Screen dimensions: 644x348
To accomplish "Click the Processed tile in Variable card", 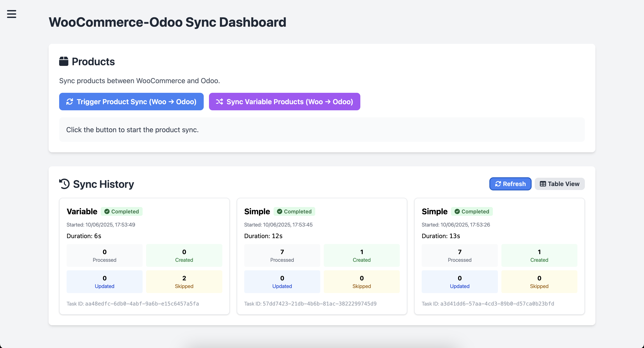I will tap(104, 255).
